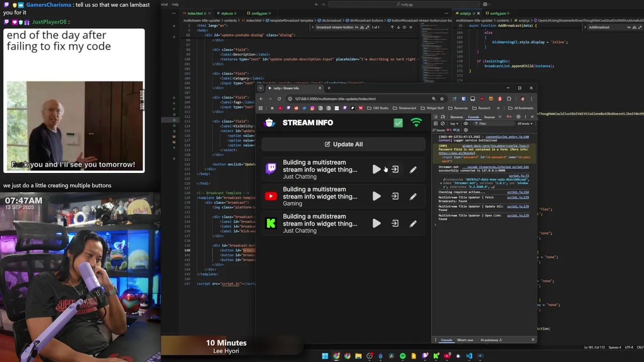Edit the Twitch broadcast with the pencil icon
The width and height of the screenshot is (644, 362).
click(x=413, y=169)
